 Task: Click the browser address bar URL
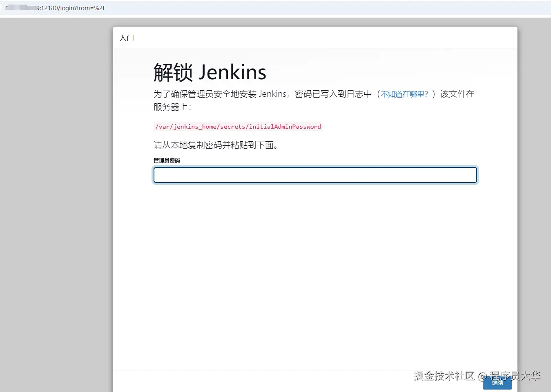coord(55,8)
